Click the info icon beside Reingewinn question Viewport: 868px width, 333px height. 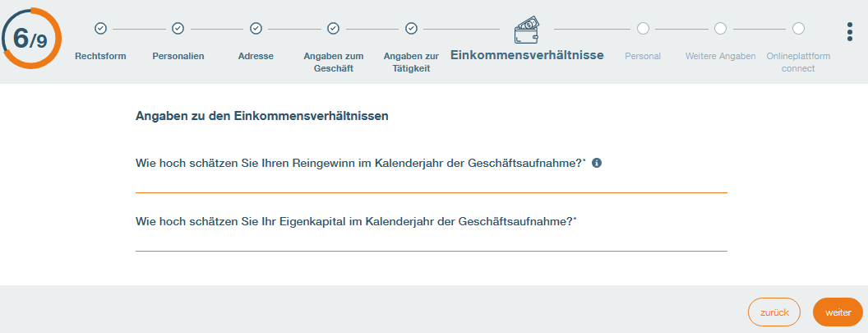(x=597, y=163)
